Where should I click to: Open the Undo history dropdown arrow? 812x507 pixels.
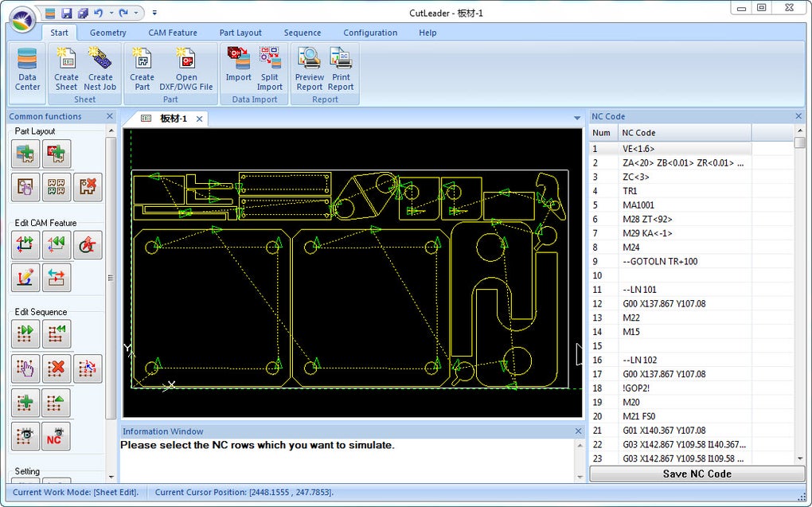(x=111, y=13)
